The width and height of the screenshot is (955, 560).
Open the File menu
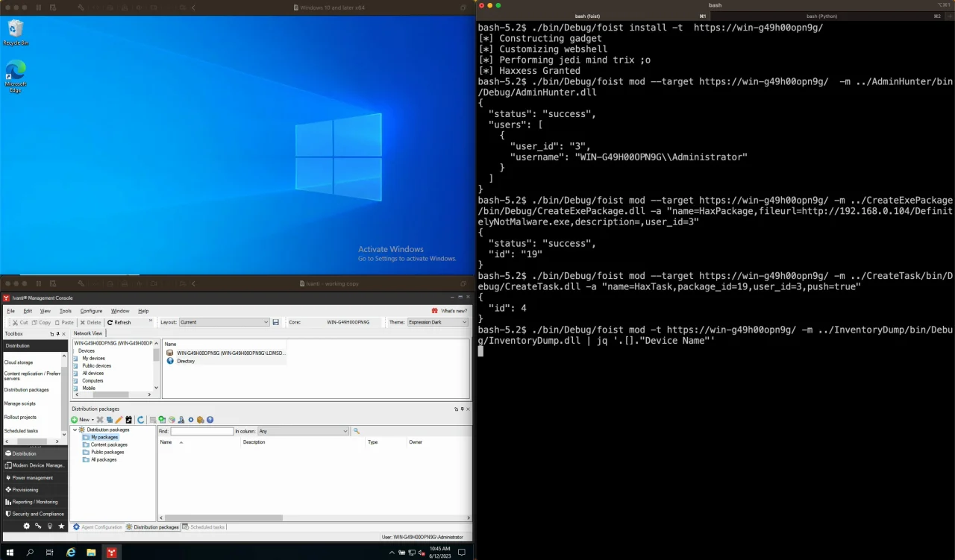(x=10, y=311)
